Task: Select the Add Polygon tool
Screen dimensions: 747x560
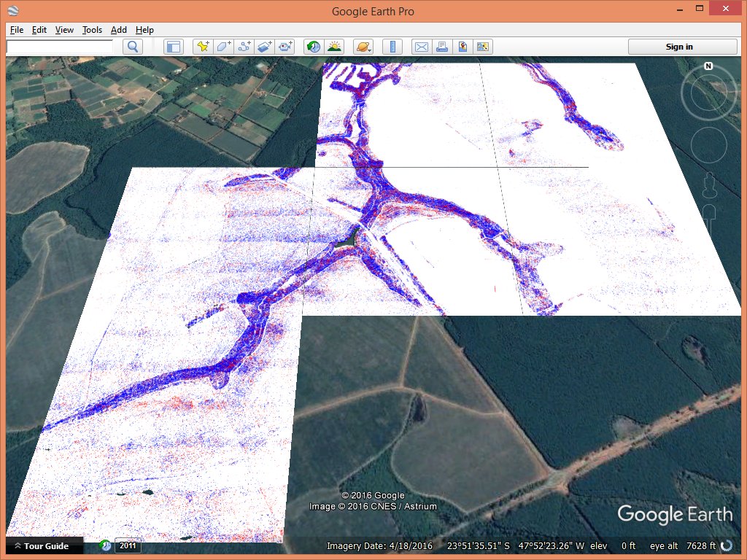Action: [x=223, y=47]
